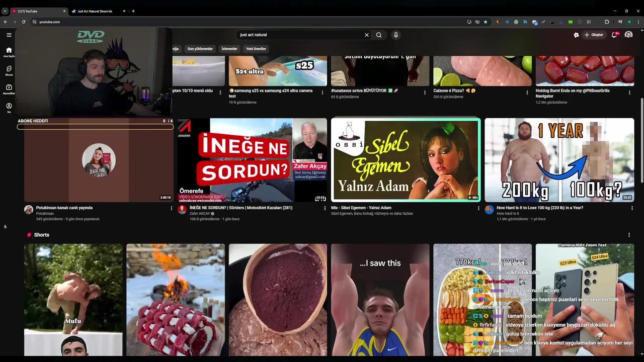Image resolution: width=644 pixels, height=362 pixels.
Task: Open Shorts from the left sidebar
Action: 9,70
